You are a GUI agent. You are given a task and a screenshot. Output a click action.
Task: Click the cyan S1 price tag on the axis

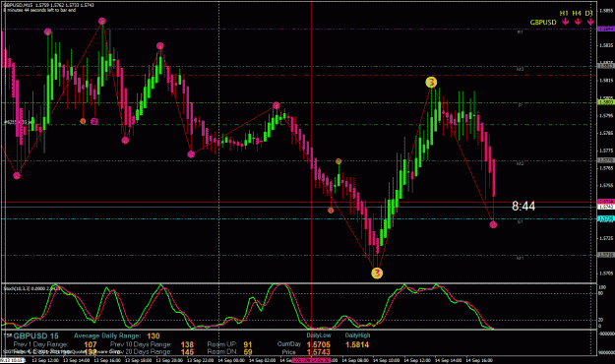(x=605, y=218)
